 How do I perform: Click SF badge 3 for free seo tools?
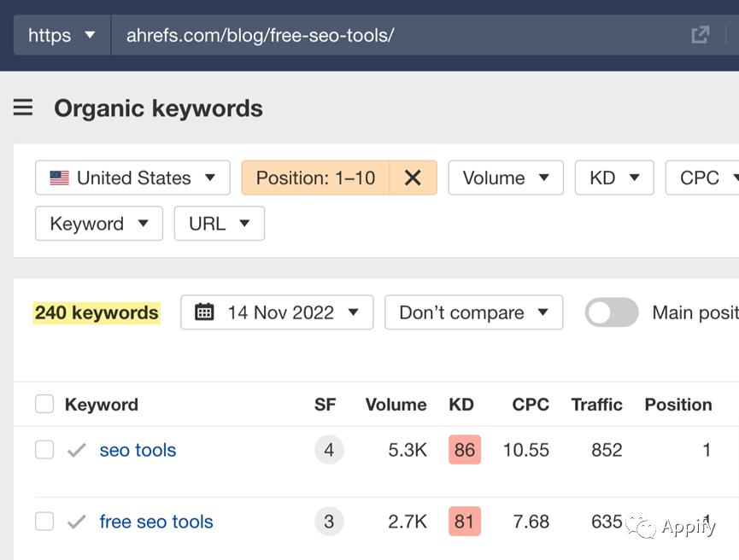point(329,522)
